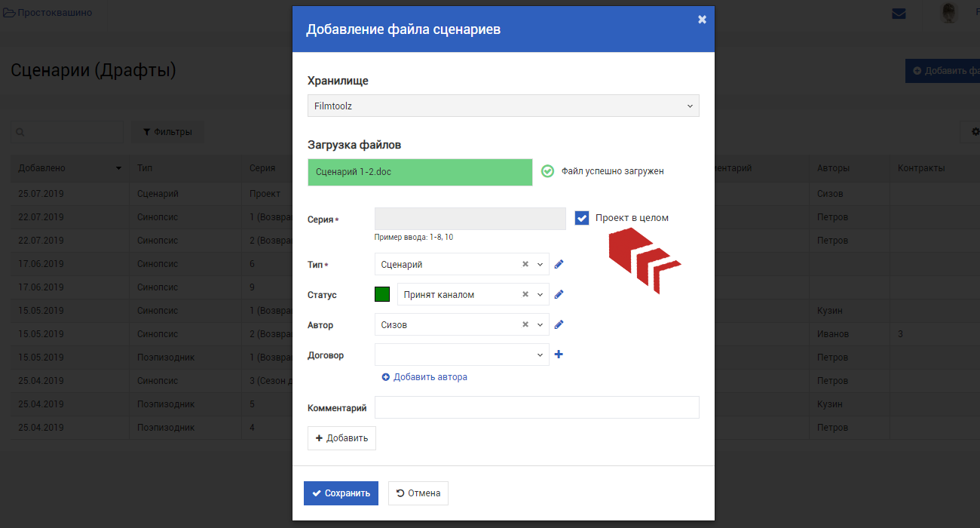This screenshot has width=980, height=528.
Task: Click the green status color swatch
Action: click(382, 294)
